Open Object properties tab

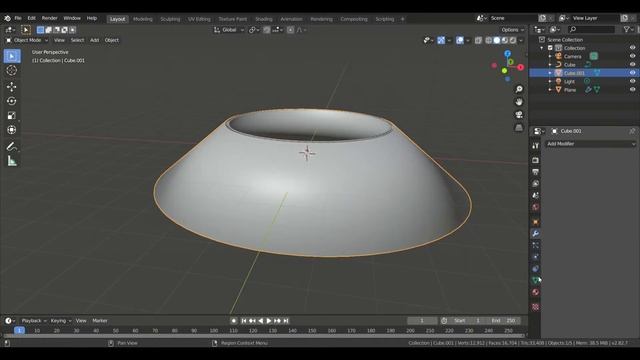[x=536, y=222]
